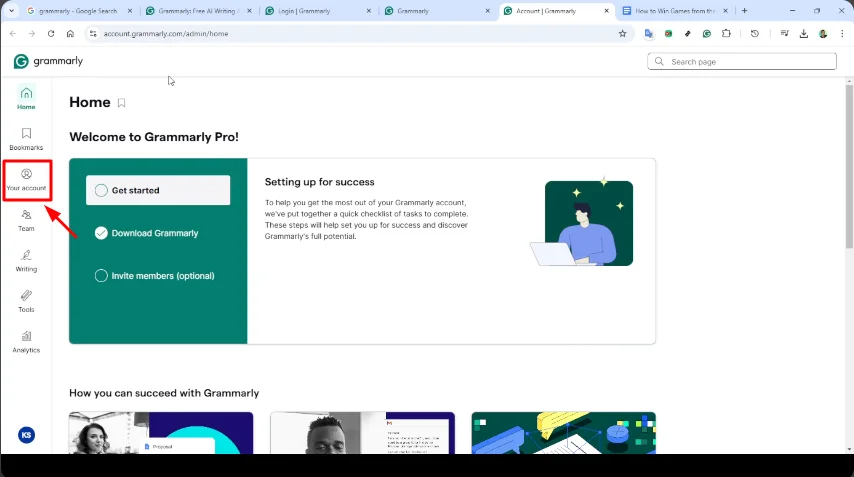Click the address bar URL

tap(166, 34)
